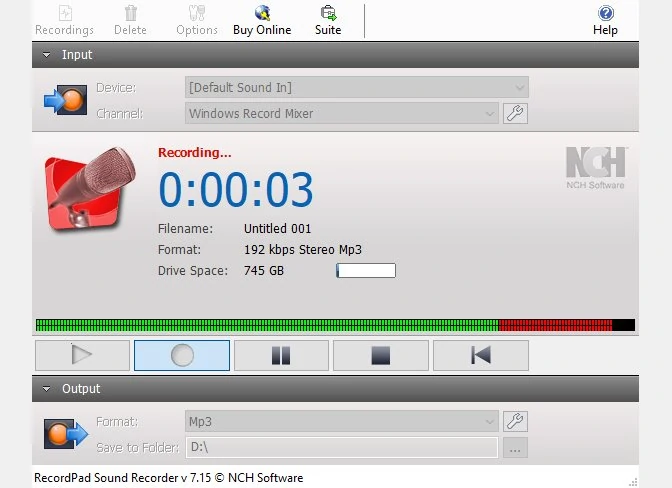672x488 pixels.
Task: Click the red Recording... status text
Action: tap(195, 153)
